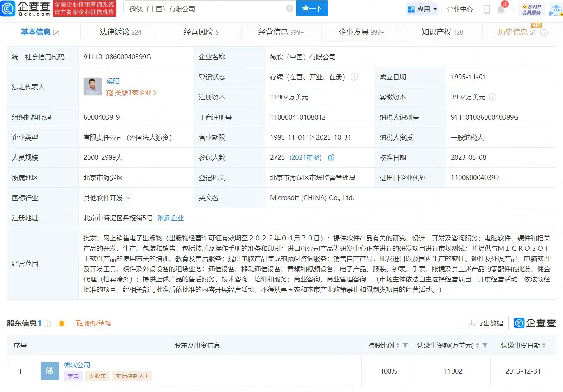The width and height of the screenshot is (563, 392).
Task: Open 关联1家企业 related companies link
Action: click(x=132, y=93)
